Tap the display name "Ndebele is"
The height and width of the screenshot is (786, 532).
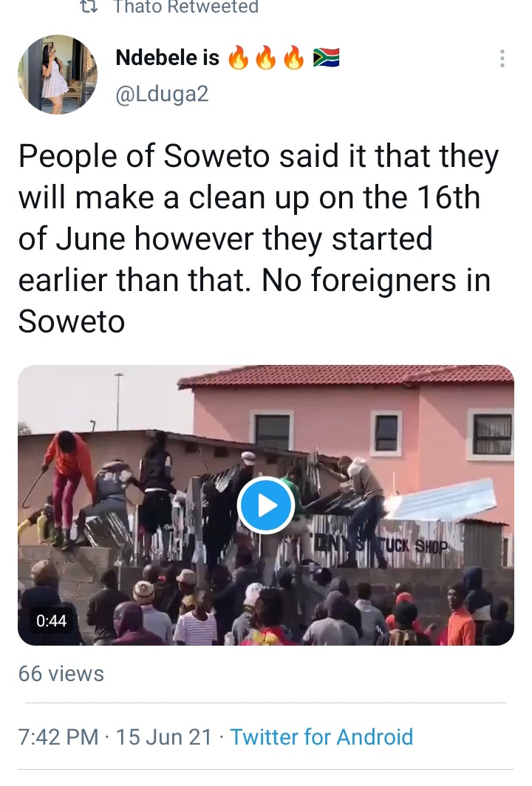click(168, 58)
